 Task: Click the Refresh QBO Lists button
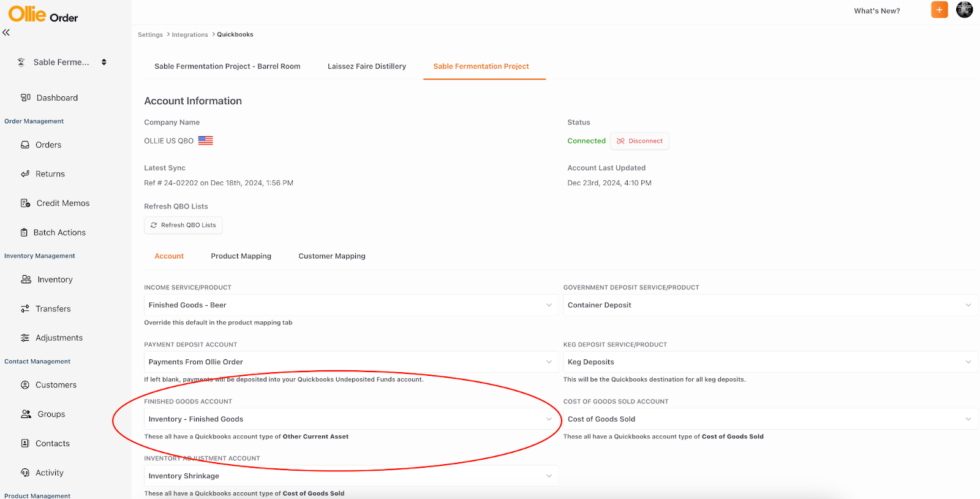(x=183, y=225)
